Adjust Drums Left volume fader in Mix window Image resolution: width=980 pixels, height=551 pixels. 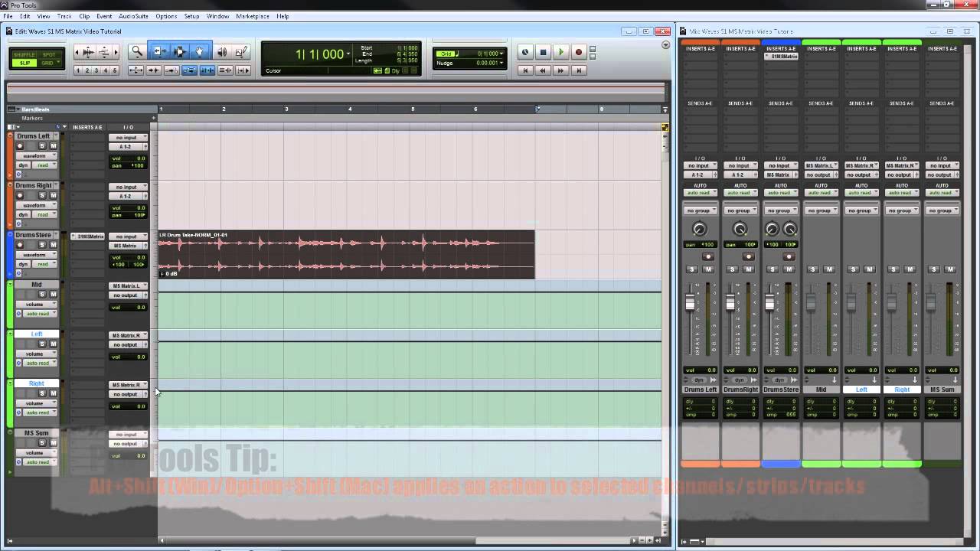pyautogui.click(x=690, y=302)
